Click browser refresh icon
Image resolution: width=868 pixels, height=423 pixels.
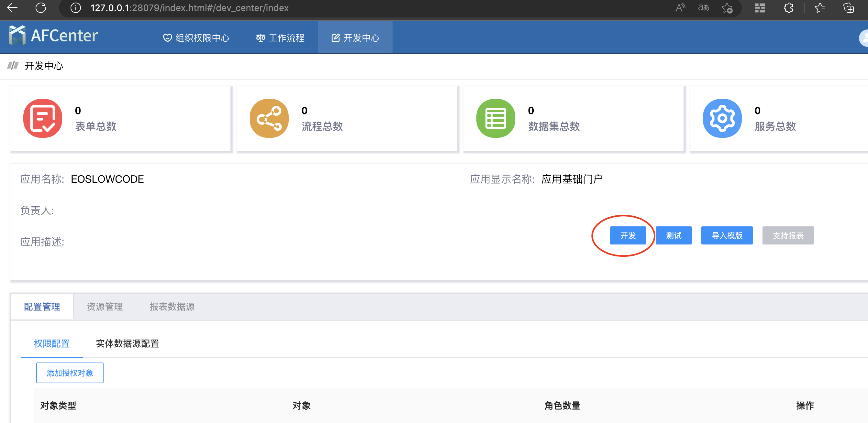tap(41, 8)
